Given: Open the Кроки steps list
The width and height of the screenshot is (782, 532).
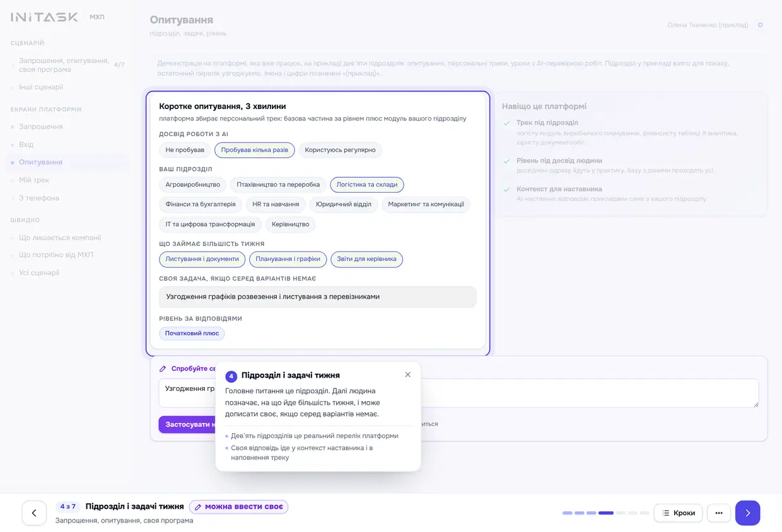Looking at the screenshot, I should pyautogui.click(x=678, y=513).
